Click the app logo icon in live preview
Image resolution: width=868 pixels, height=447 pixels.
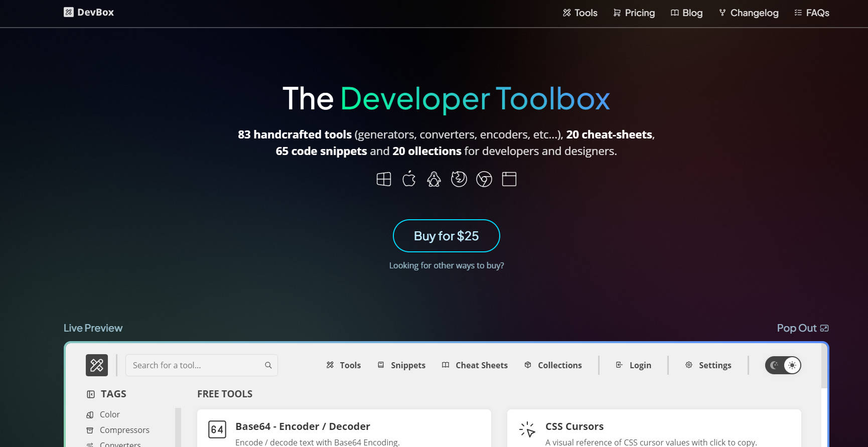click(97, 365)
